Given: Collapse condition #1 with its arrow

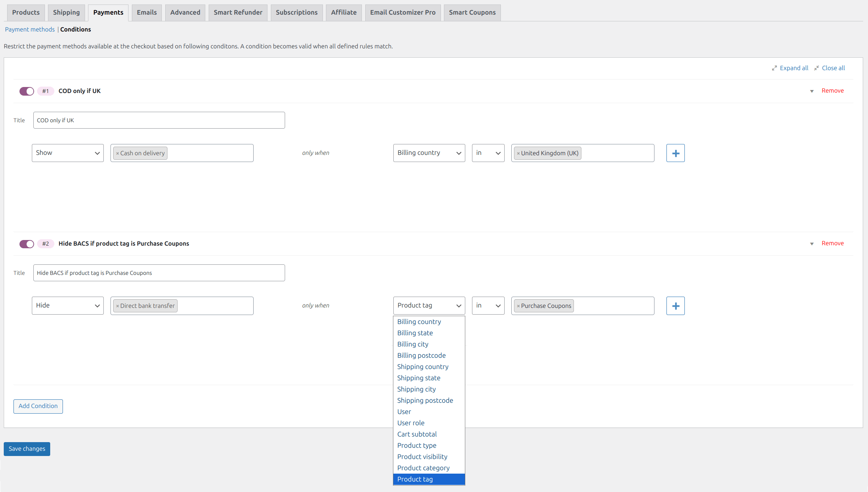Looking at the screenshot, I should pyautogui.click(x=811, y=91).
